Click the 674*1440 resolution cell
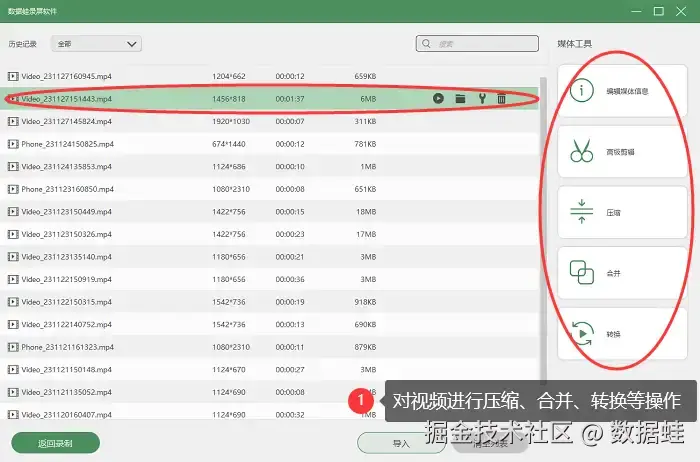 229,144
